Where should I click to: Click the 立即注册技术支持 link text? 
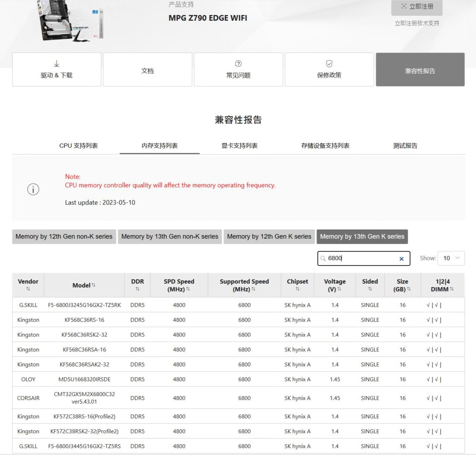pyautogui.click(x=417, y=23)
